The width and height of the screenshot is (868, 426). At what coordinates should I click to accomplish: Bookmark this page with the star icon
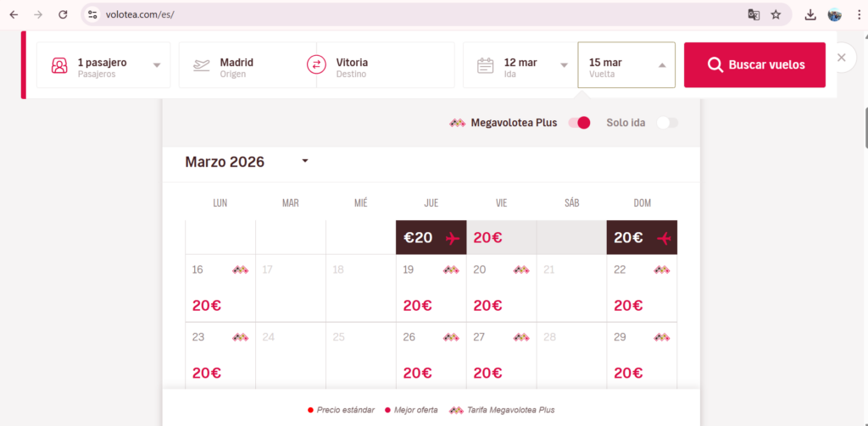776,14
